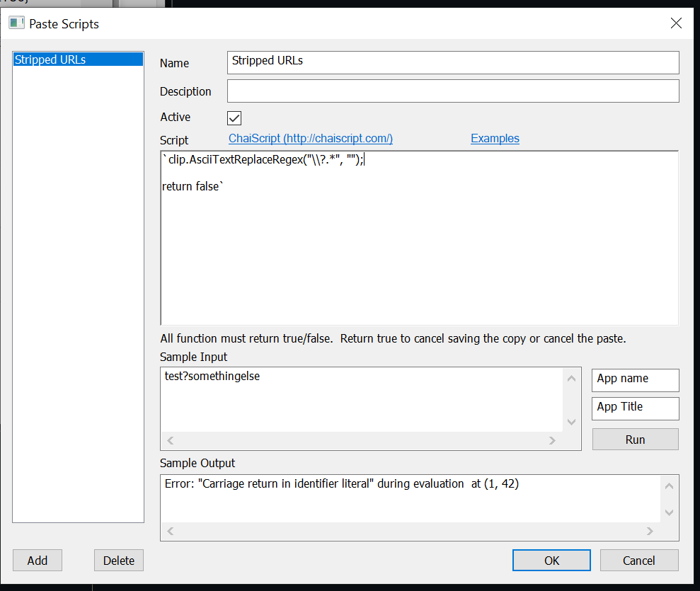
Task: Delete the selected paste script
Action: pos(119,561)
